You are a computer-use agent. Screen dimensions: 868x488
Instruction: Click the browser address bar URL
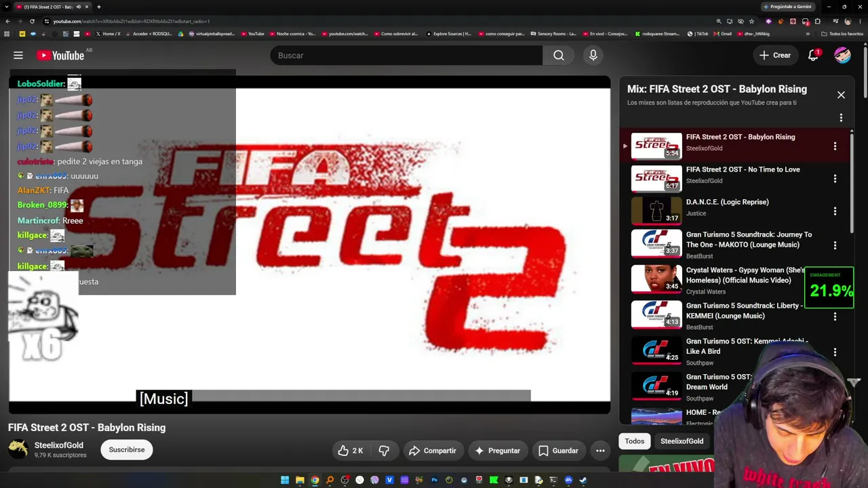pyautogui.click(x=132, y=21)
